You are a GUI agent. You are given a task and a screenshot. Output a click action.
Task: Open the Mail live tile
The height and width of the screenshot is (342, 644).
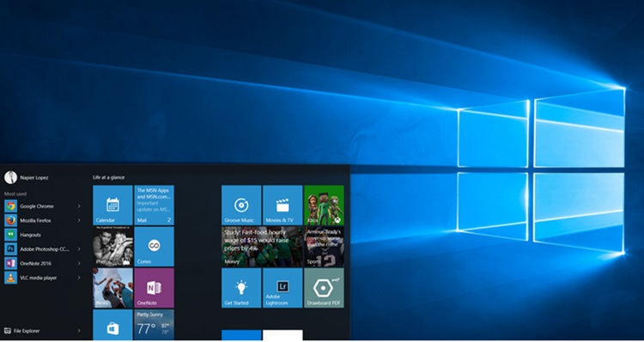154,205
